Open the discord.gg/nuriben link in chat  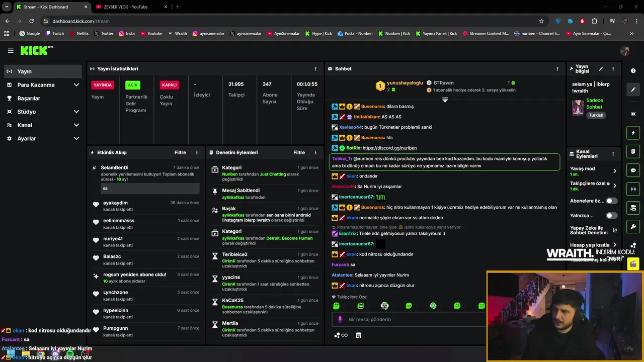coord(389,148)
